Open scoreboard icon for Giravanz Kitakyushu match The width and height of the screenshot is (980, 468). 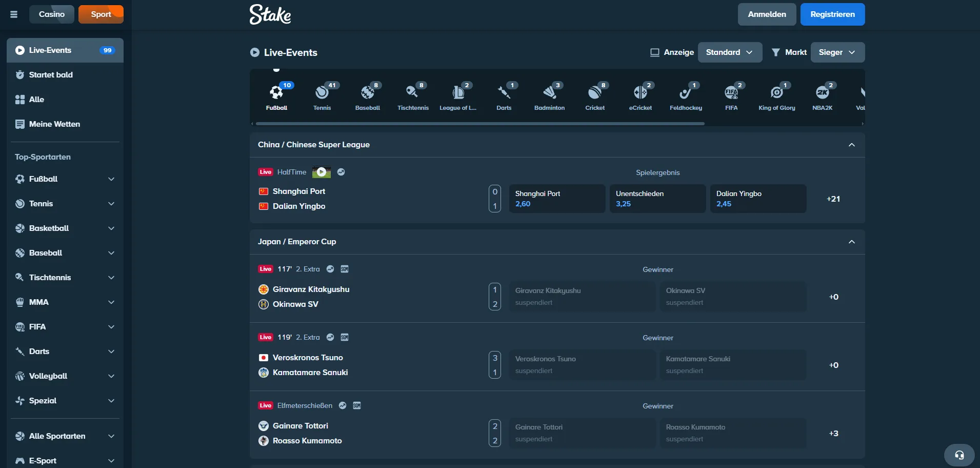tap(345, 269)
